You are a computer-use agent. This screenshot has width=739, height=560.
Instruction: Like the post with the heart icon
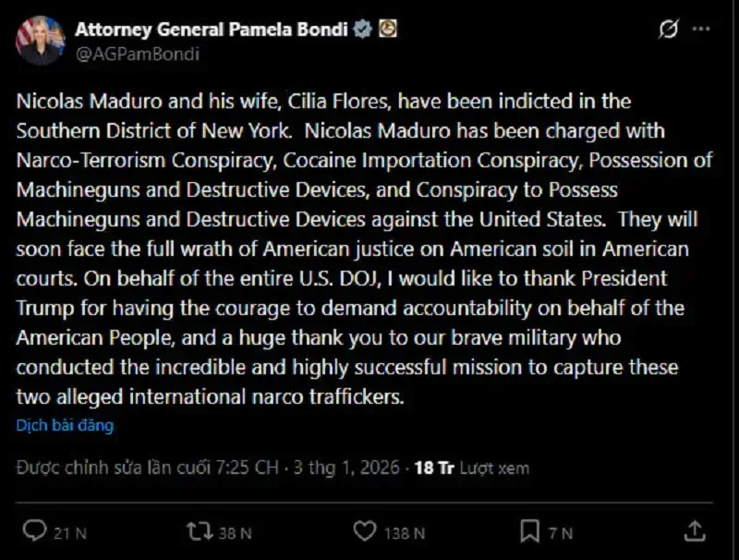[x=365, y=530]
